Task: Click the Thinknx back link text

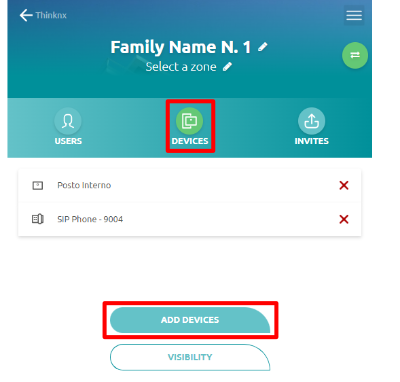Action: 51,15
